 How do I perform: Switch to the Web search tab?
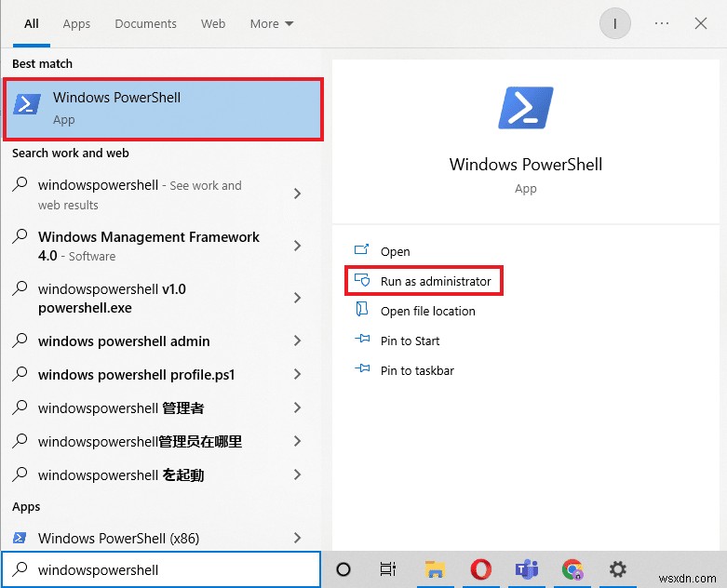(213, 23)
